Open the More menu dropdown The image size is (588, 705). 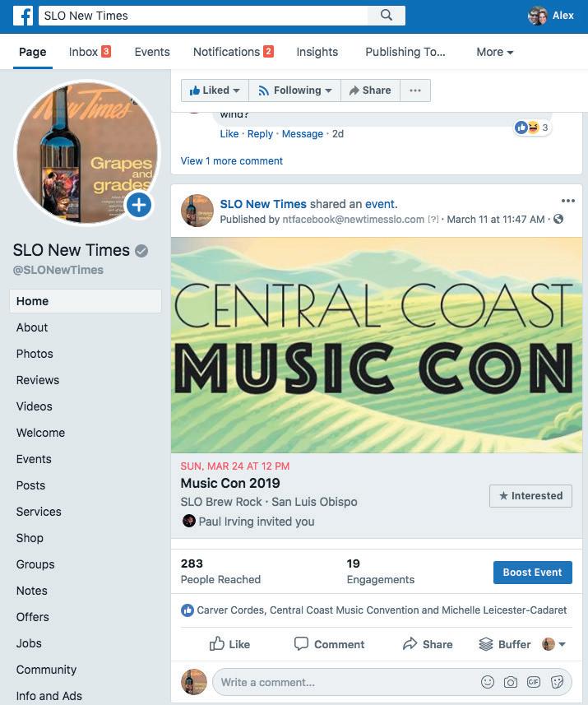click(494, 52)
